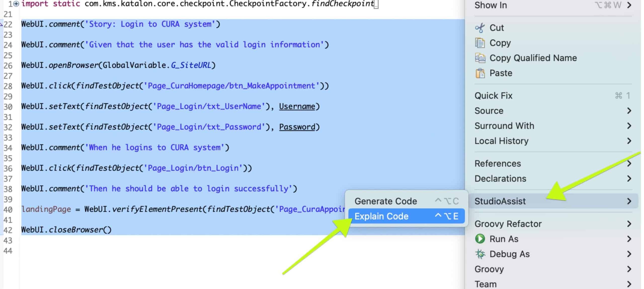Click the green Run As icon
Viewport: 644px width, 289px height.
pos(480,239)
